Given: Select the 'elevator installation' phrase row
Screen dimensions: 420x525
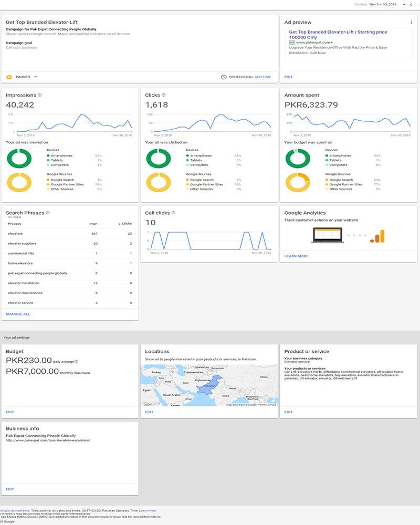Looking at the screenshot, I should [x=70, y=283].
